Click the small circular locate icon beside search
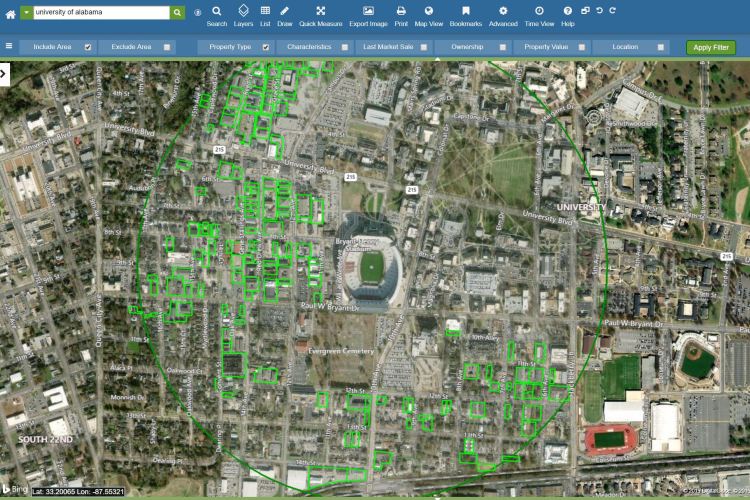The width and height of the screenshot is (750, 500). [197, 13]
